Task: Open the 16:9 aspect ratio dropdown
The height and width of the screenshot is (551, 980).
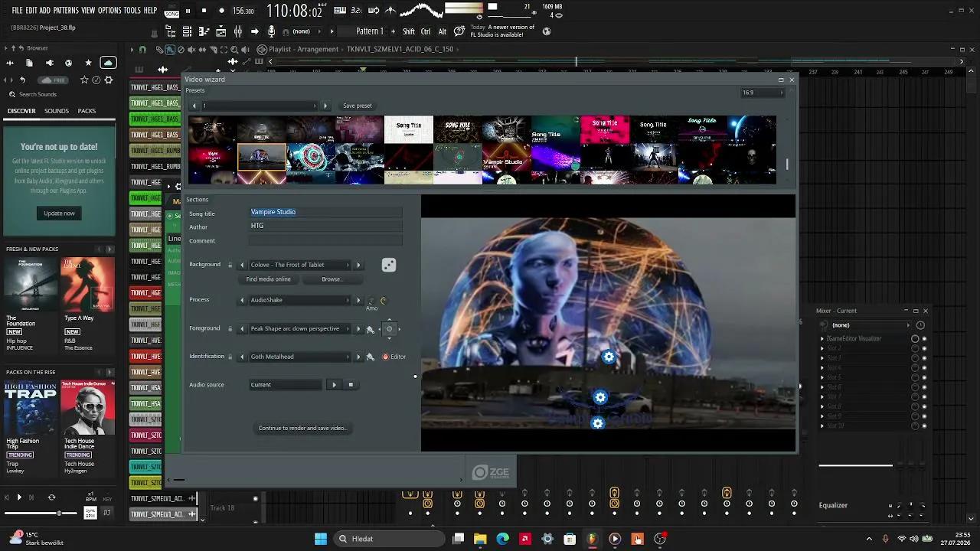Action: 763,93
